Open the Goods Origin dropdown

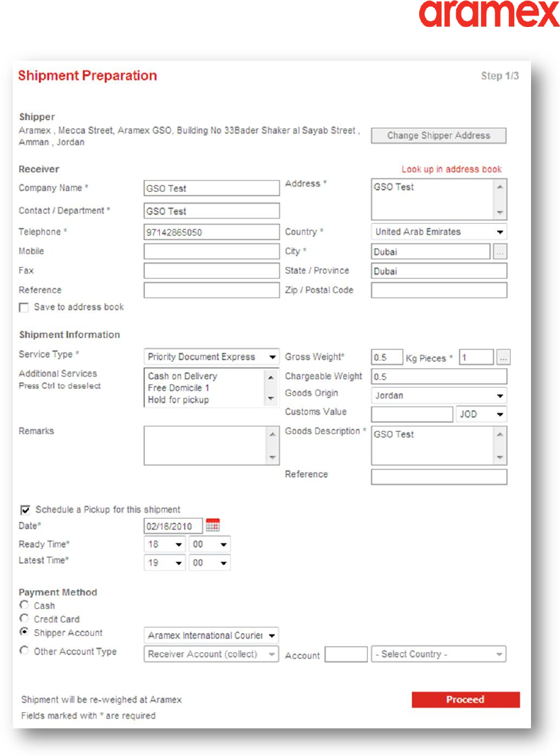(x=439, y=395)
